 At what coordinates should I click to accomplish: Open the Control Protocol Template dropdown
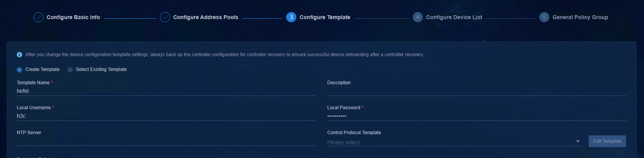pos(454,142)
